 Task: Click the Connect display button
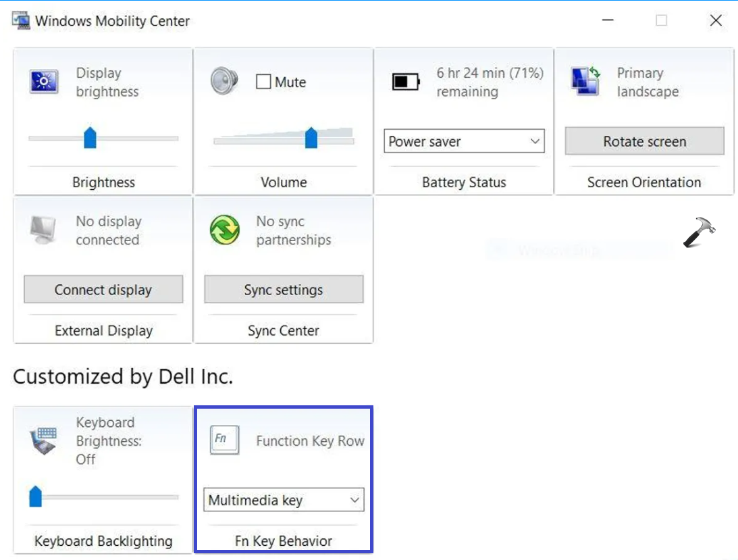(x=103, y=290)
